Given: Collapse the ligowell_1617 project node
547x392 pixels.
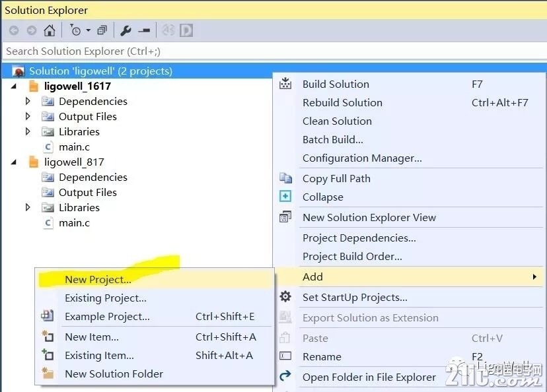Looking at the screenshot, I should point(15,86).
